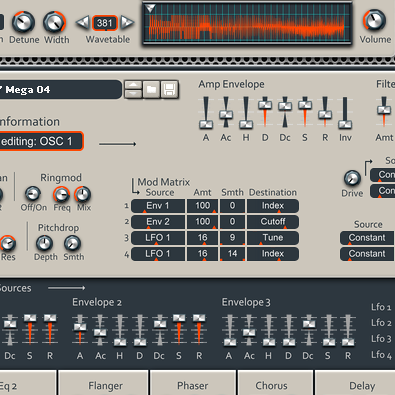Click the wavetable index triangle marker

click(x=150, y=8)
